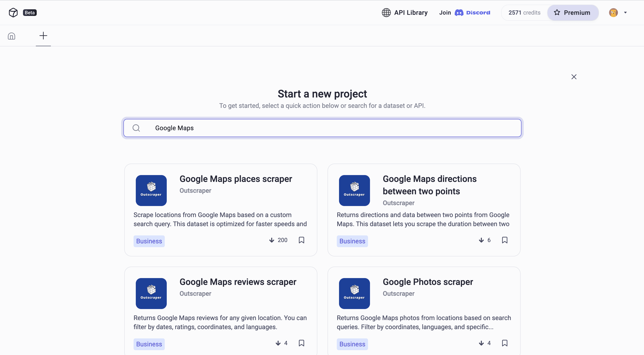Click Outscraper logo on reviews scraper
This screenshot has height=355, width=644.
[x=151, y=293]
